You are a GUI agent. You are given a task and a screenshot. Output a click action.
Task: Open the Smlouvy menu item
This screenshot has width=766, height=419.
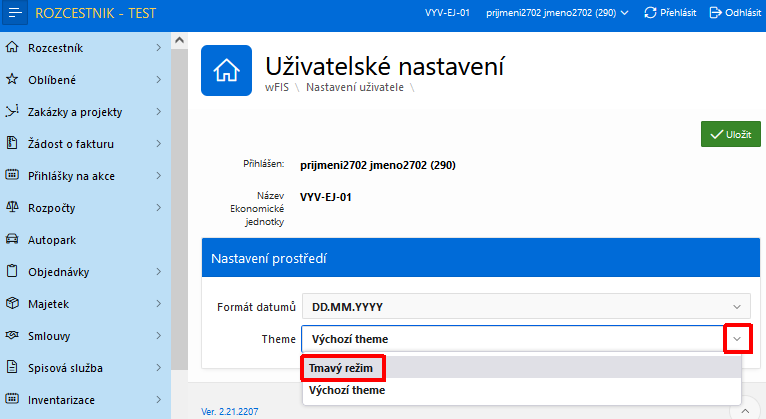85,335
